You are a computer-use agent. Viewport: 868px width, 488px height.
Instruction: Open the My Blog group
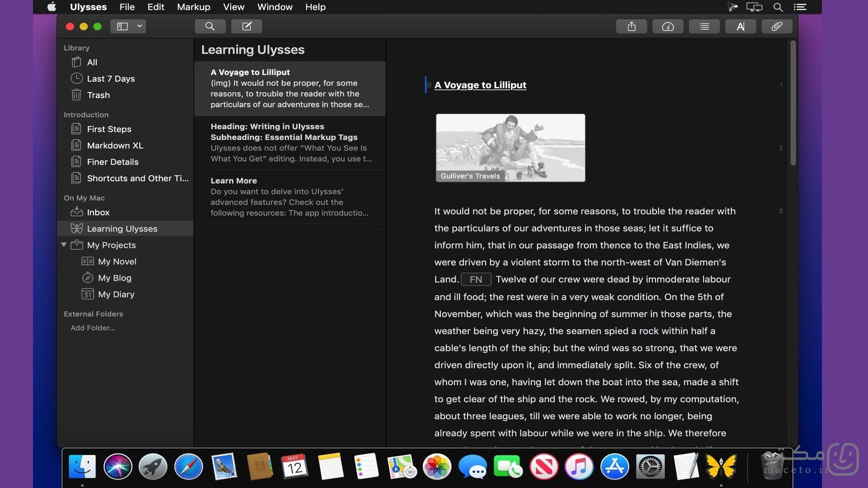pos(125,278)
